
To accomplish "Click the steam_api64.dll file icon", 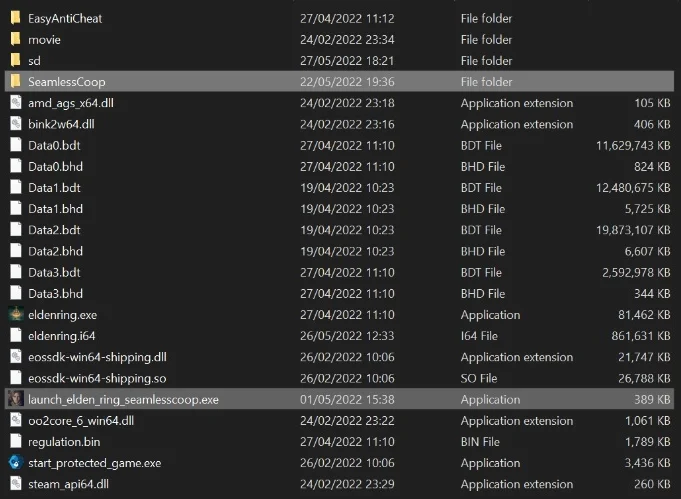I will pyautogui.click(x=15, y=484).
